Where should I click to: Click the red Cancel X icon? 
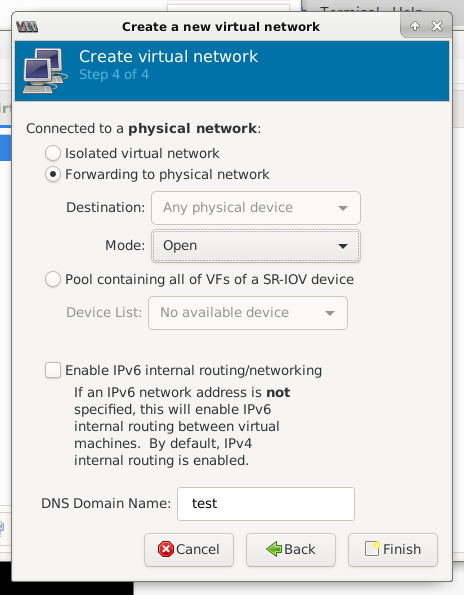[166, 549]
